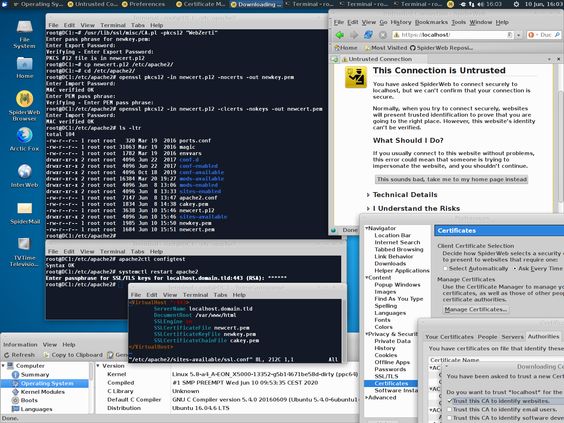Screen dimensions: 564x423
Task: Collapse the Computer tree node
Action: point(3,365)
